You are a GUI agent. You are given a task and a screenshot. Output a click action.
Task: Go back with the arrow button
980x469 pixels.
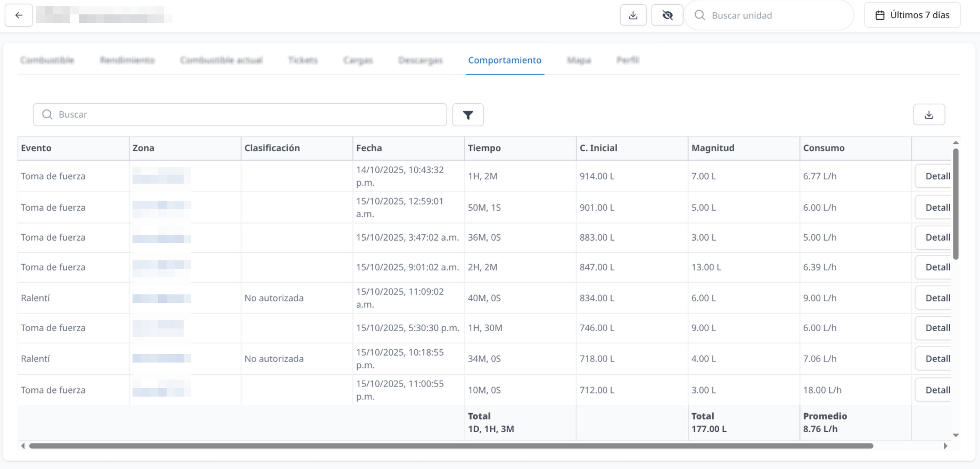[19, 15]
